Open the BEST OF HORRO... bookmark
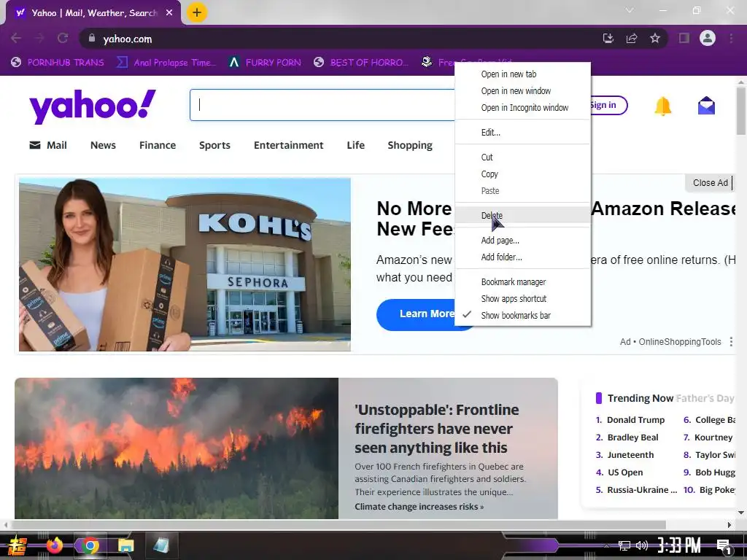This screenshot has height=560, width=747. point(361,63)
